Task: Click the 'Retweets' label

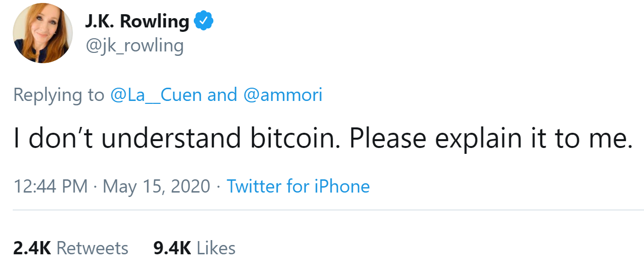Action: (92, 248)
